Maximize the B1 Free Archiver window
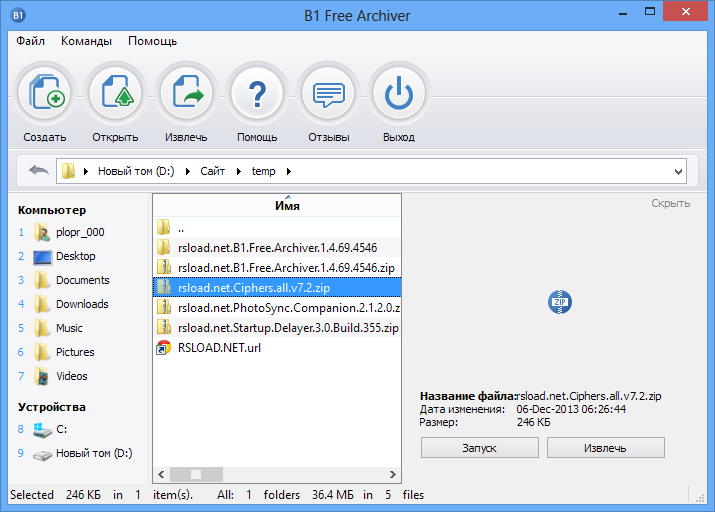Viewport: 715px width, 512px height. click(650, 12)
